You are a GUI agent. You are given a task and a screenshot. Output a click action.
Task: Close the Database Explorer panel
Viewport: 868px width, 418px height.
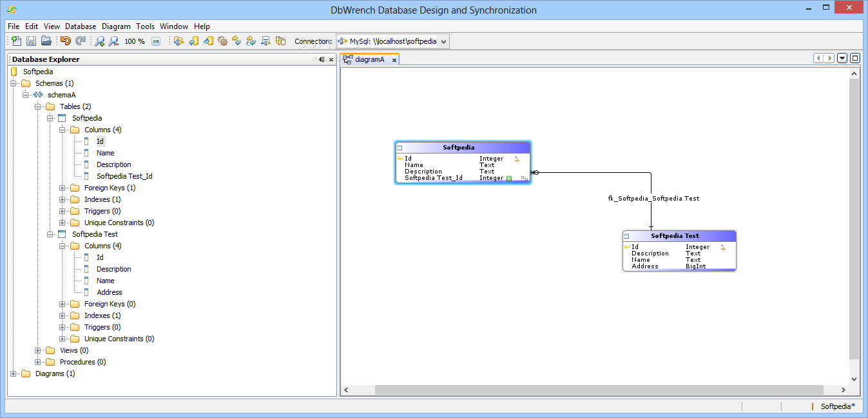tap(331, 59)
